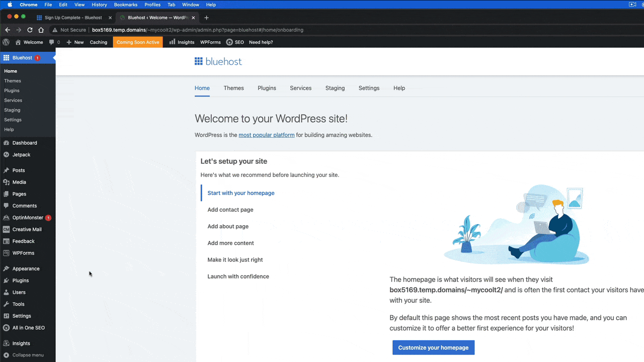Click the Customize your homepage button
This screenshot has height=362, width=644.
click(x=433, y=347)
